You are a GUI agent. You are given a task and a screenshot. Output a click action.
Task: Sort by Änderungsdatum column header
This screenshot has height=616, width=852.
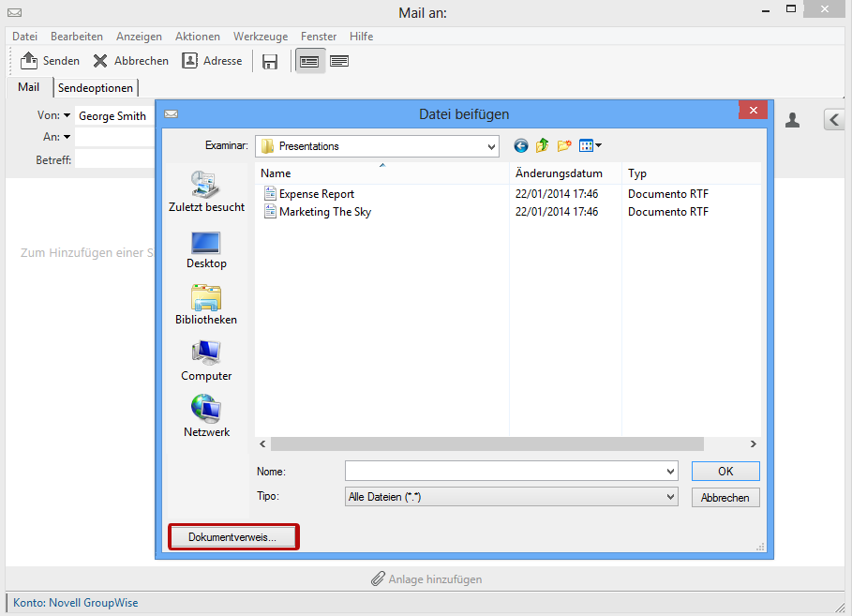tap(565, 173)
